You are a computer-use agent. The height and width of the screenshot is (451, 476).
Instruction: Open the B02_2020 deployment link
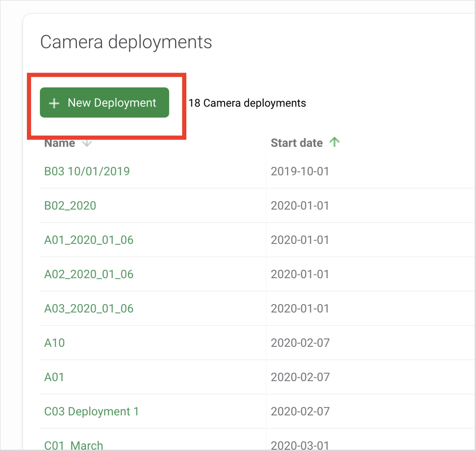pos(70,206)
